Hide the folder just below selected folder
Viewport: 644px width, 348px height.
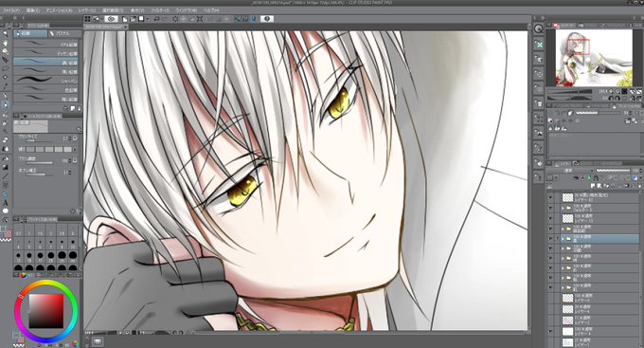[551, 248]
